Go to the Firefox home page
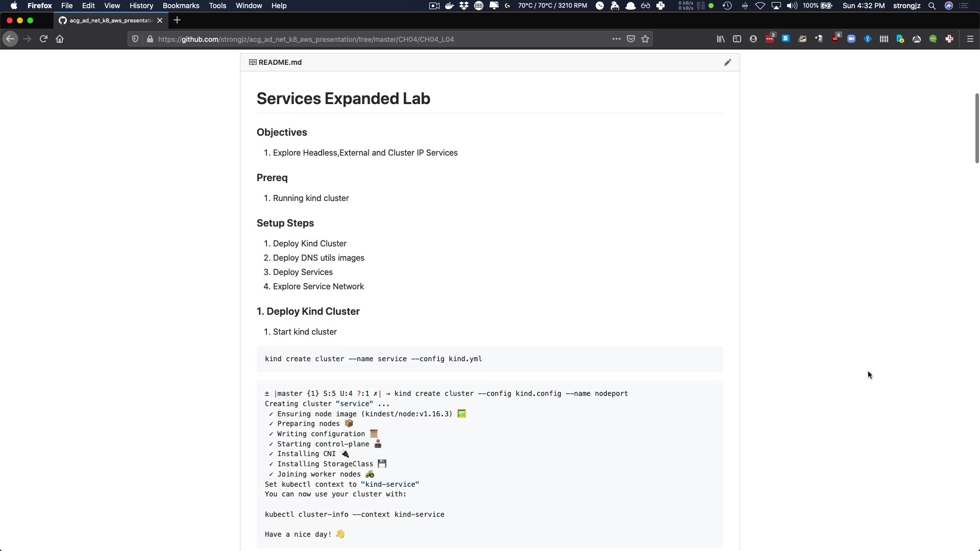Image resolution: width=980 pixels, height=551 pixels. click(60, 39)
